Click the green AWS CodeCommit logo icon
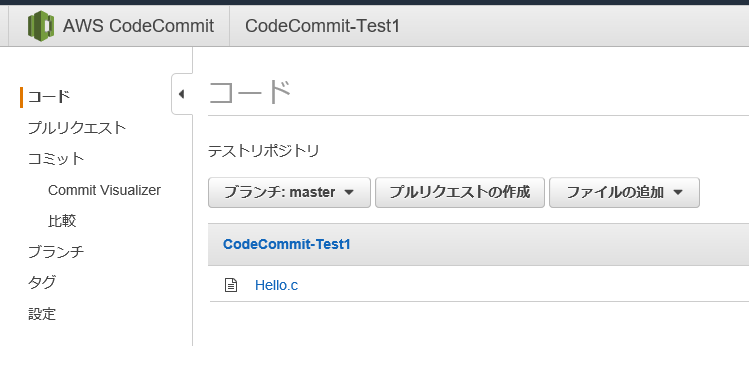 pyautogui.click(x=41, y=26)
